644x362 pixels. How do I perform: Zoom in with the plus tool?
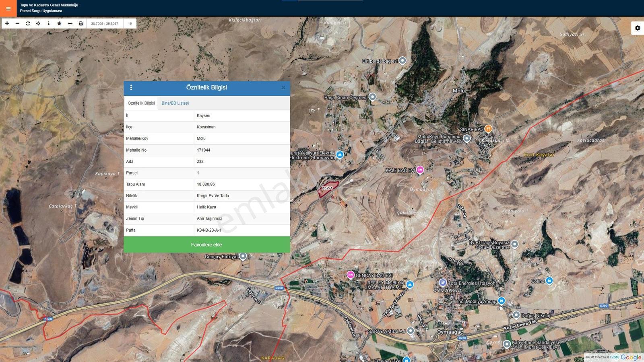7,23
